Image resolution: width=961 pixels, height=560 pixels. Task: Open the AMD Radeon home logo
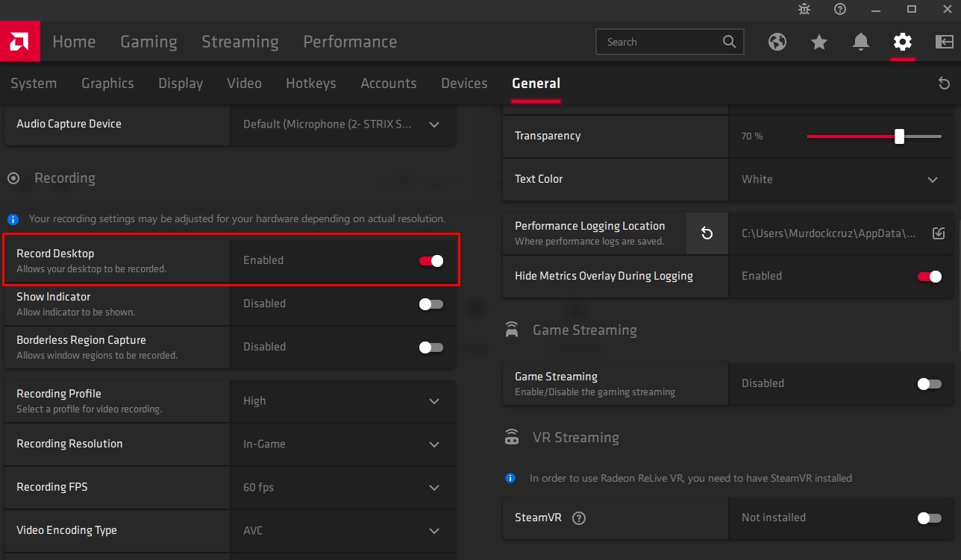19,41
